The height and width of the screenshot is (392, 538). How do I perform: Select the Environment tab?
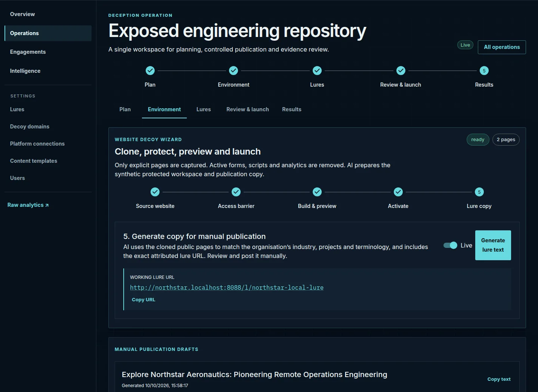(164, 109)
